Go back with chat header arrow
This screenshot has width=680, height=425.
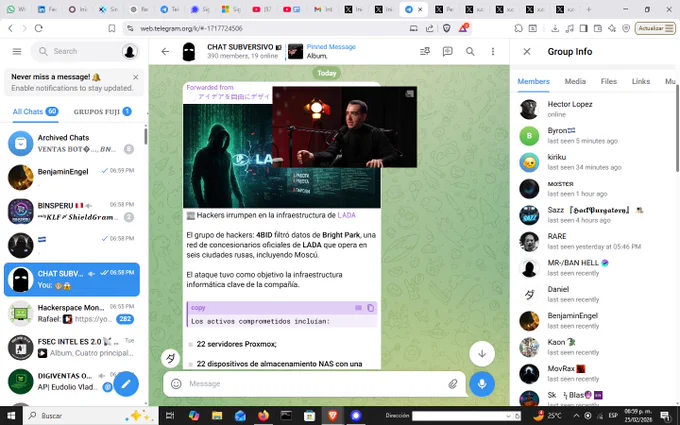pyautogui.click(x=165, y=51)
